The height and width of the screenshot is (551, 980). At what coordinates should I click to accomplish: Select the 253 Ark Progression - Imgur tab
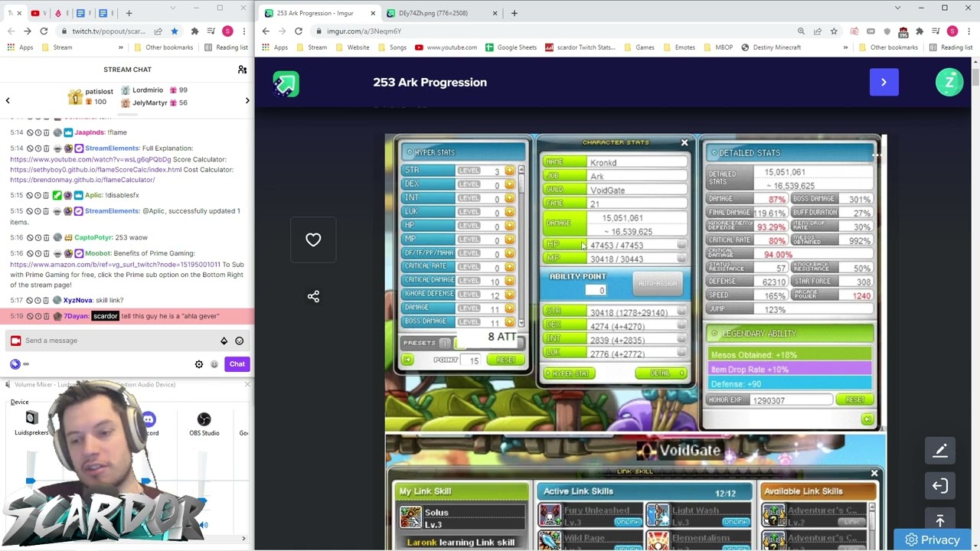click(318, 13)
